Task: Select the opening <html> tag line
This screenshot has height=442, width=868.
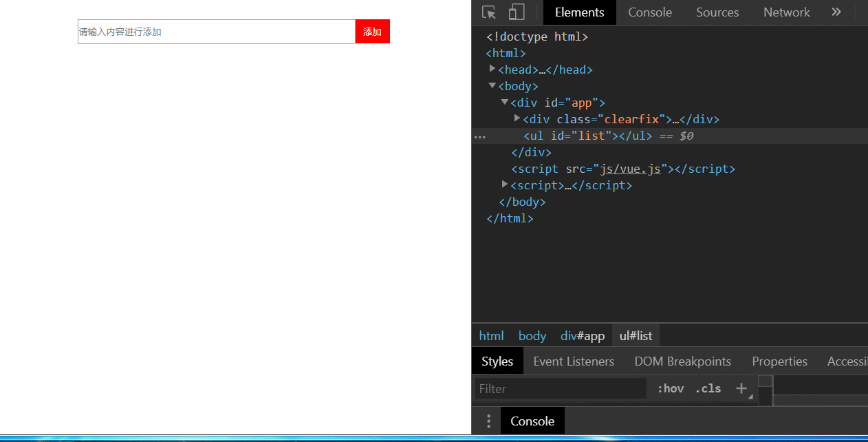Action: point(506,53)
